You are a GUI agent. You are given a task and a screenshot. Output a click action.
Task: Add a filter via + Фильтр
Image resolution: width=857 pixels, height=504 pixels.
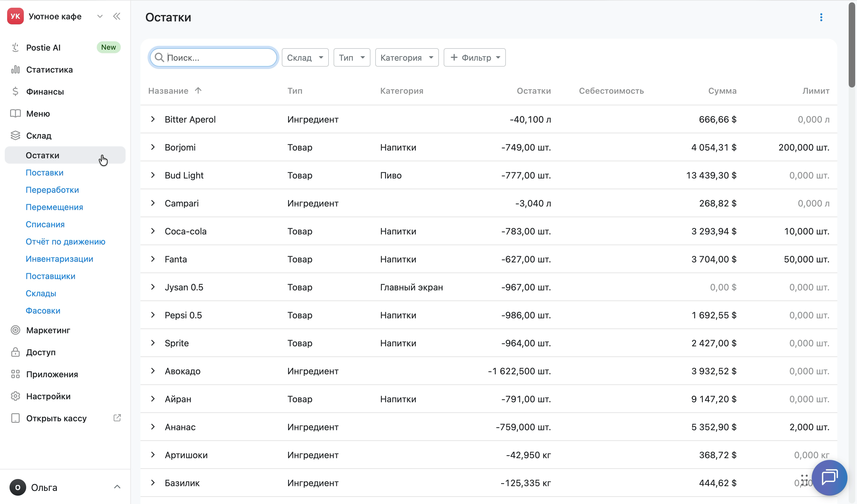474,57
